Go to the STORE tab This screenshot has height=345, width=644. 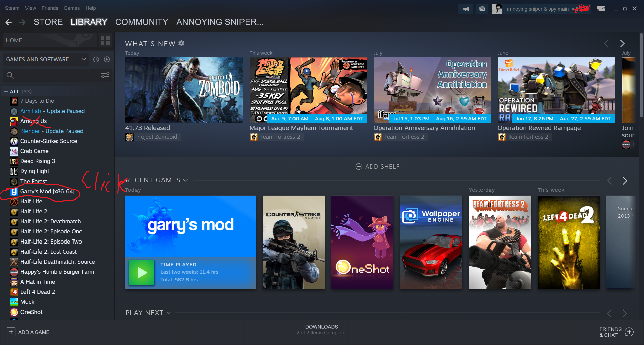click(48, 22)
